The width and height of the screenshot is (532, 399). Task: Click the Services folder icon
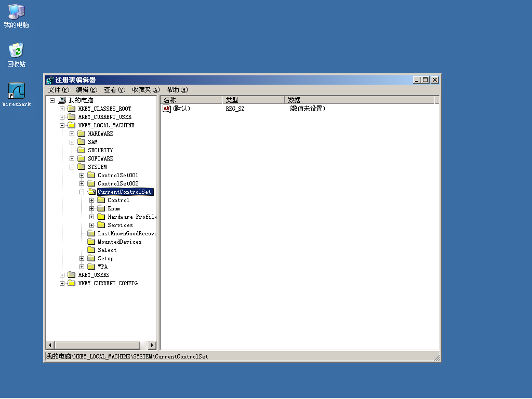101,225
